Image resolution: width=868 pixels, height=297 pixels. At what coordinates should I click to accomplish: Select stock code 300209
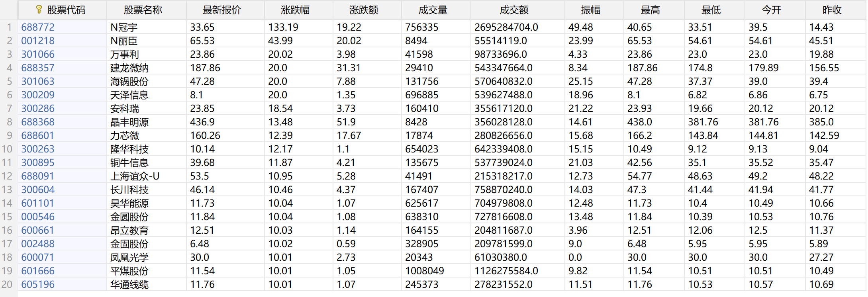pyautogui.click(x=38, y=95)
